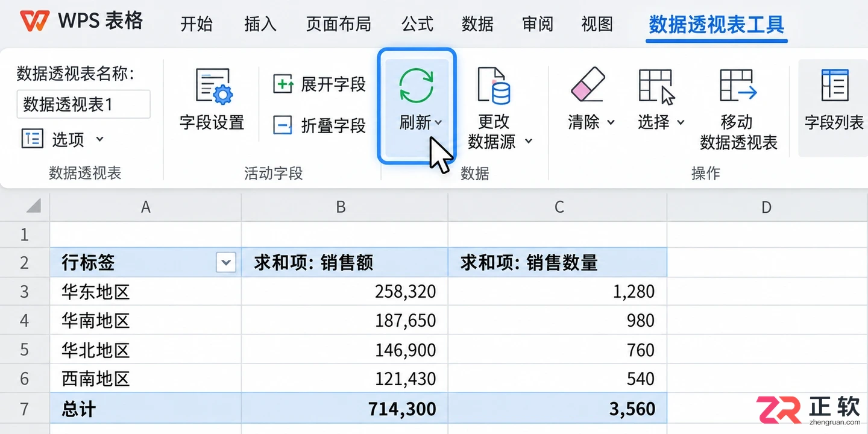
Task: Open the 字段设置 field settings icon
Action: point(213,86)
